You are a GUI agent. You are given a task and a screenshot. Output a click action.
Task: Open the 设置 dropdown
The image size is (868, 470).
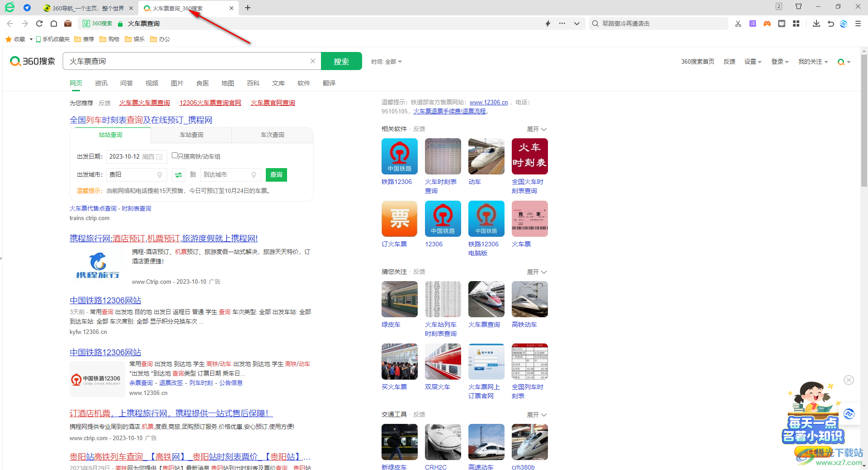tap(753, 61)
